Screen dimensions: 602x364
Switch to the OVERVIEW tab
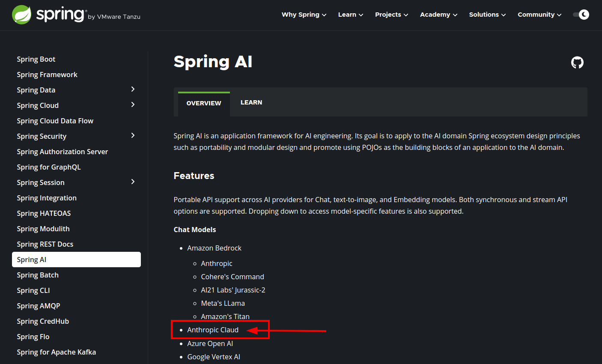[204, 104]
